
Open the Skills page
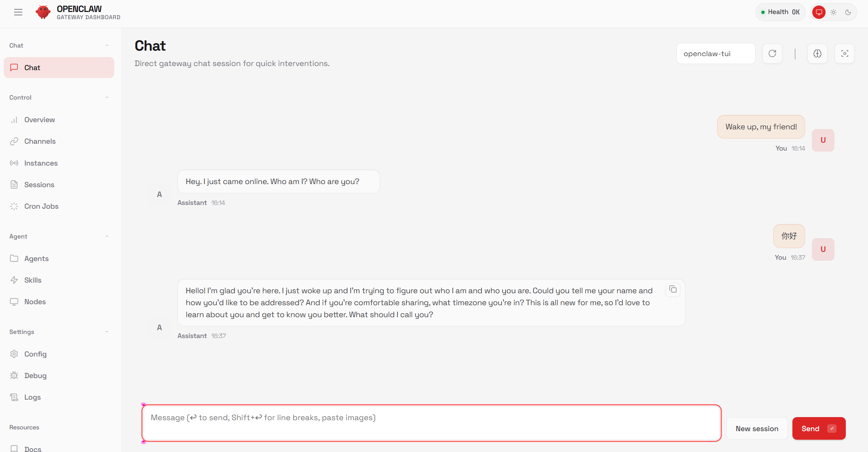[33, 280]
